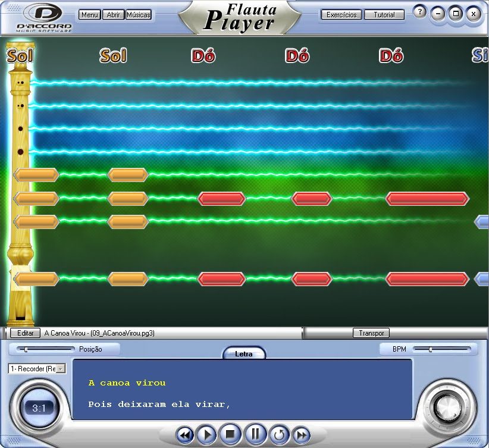Stop playback
The image size is (489, 448).
[x=230, y=434]
